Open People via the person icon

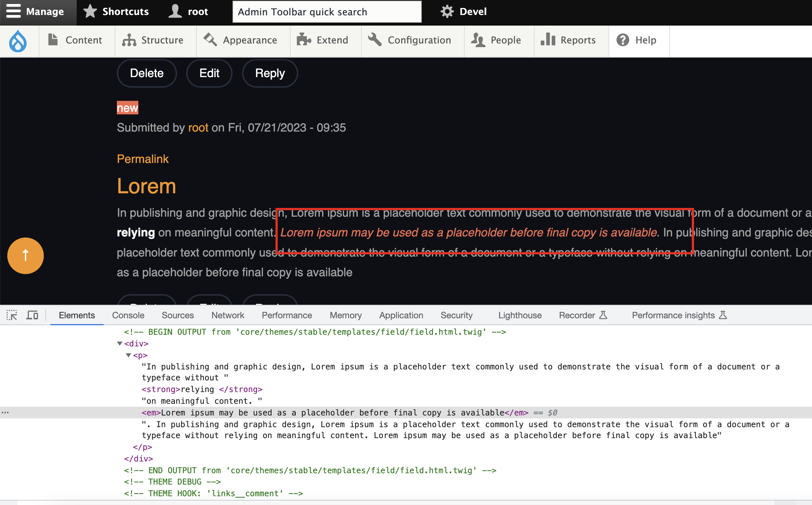click(x=478, y=40)
